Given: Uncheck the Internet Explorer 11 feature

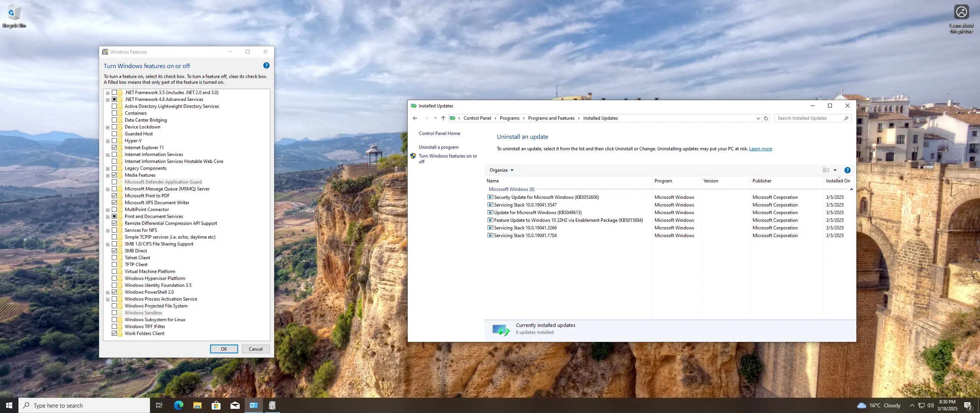Looking at the screenshot, I should [x=114, y=148].
